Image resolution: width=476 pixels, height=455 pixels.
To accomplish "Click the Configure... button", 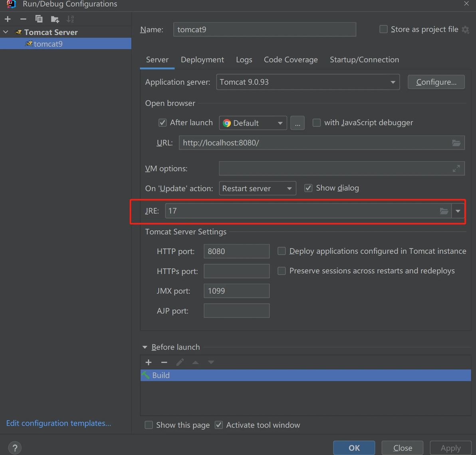I will click(x=436, y=82).
